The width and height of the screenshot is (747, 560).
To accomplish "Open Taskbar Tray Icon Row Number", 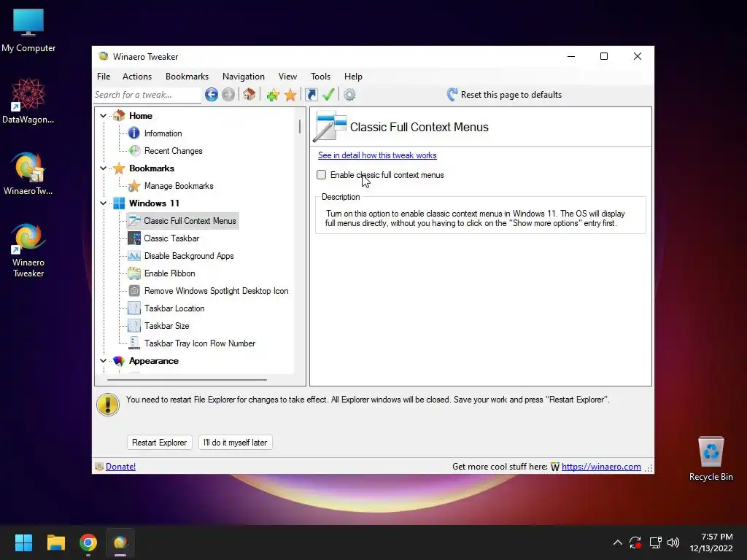I will 200,343.
